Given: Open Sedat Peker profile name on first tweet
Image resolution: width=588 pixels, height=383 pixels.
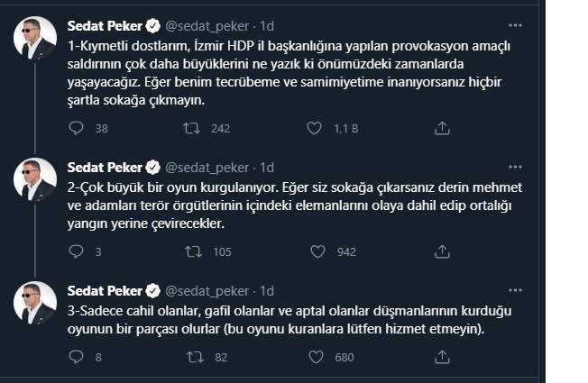Looking at the screenshot, I should [x=105, y=26].
